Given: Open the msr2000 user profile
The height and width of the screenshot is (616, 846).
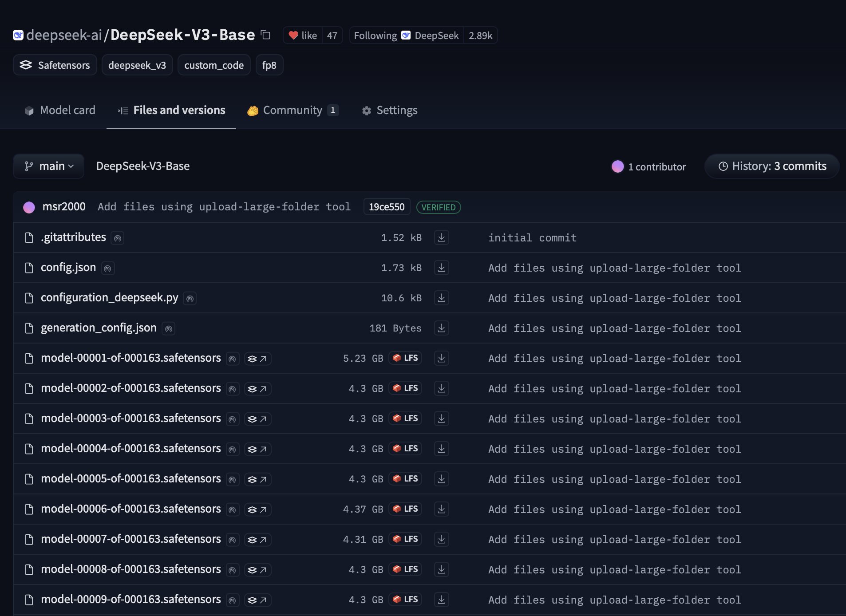Looking at the screenshot, I should pyautogui.click(x=64, y=207).
